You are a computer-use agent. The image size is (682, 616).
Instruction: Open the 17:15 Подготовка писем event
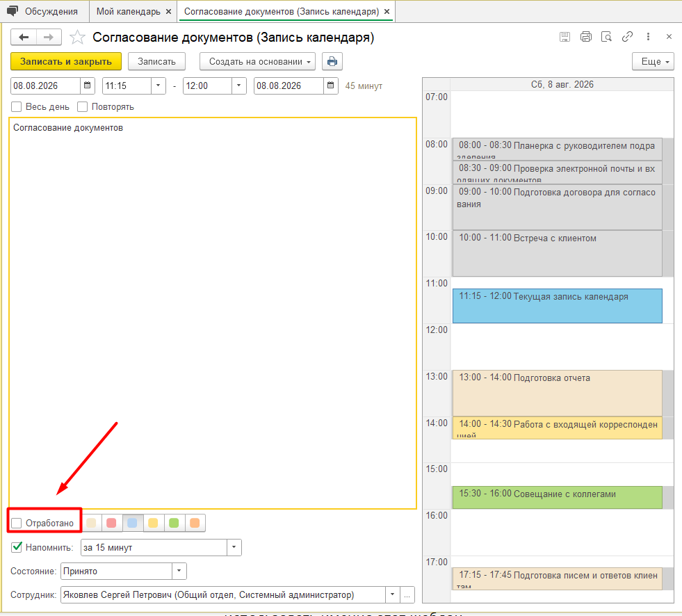557,578
